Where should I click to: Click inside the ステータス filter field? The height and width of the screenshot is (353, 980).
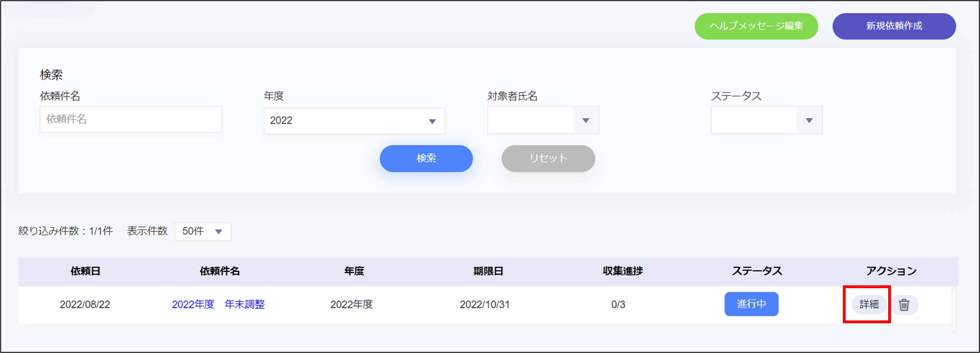click(754, 121)
